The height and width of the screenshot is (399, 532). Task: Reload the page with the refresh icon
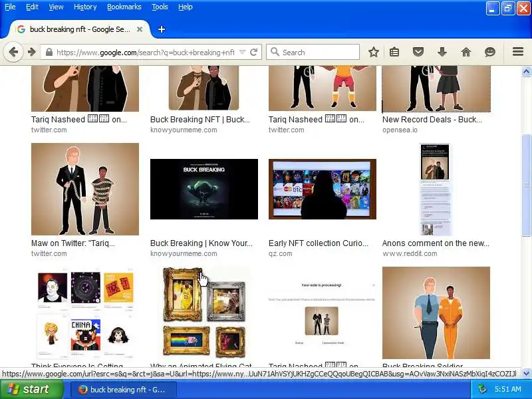tap(254, 53)
